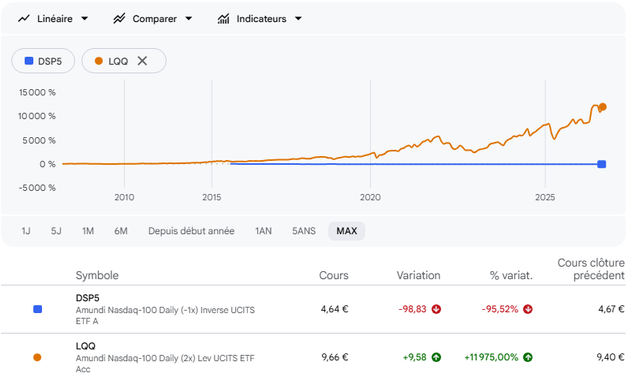Click the -98,83 variation value
Screen dimensions: 640x388
[x=412, y=309]
